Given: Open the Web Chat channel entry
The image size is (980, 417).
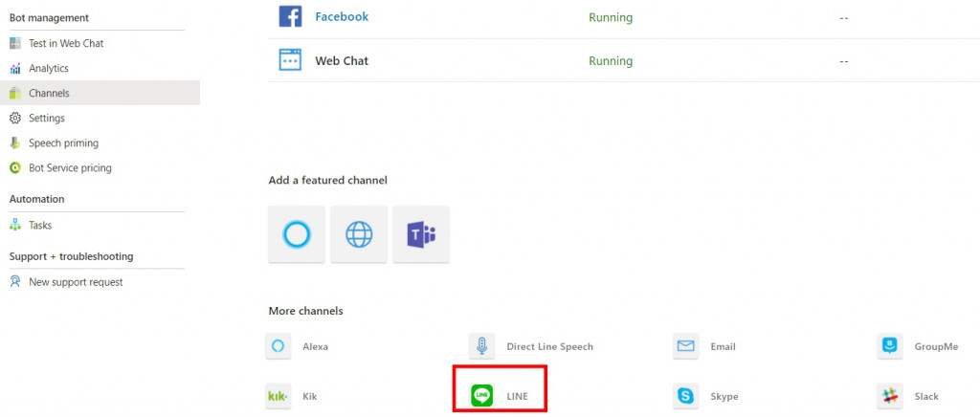Looking at the screenshot, I should point(342,60).
